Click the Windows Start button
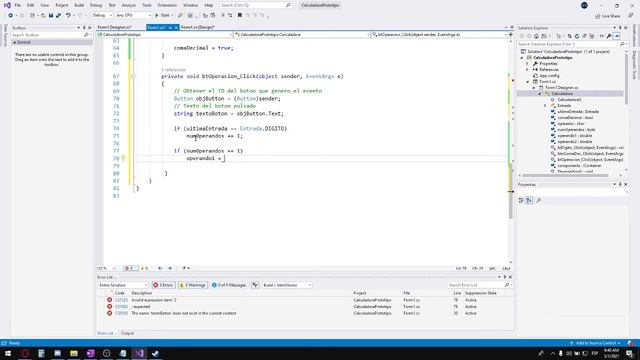Screen dimensions: 640x360 pos(8,353)
